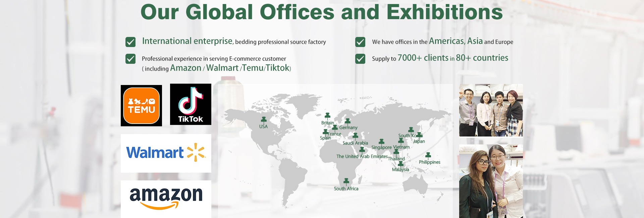Select the Malaysia map pin

(x=400, y=164)
